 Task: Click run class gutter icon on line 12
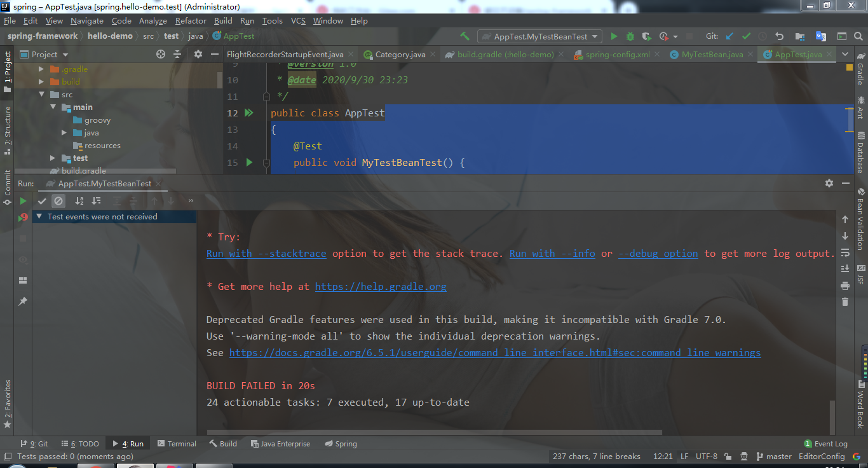[x=248, y=113]
